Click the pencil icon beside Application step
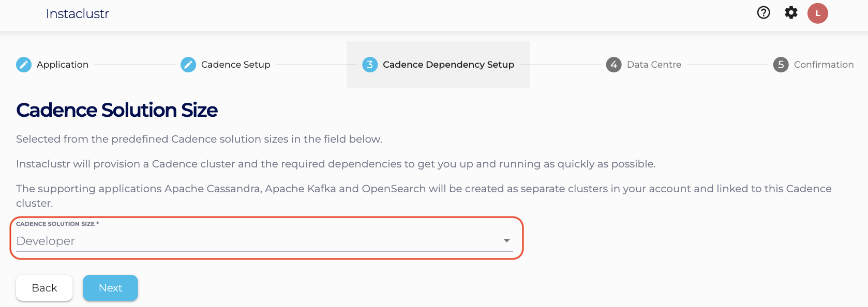This screenshot has height=307, width=868. pyautogui.click(x=24, y=65)
